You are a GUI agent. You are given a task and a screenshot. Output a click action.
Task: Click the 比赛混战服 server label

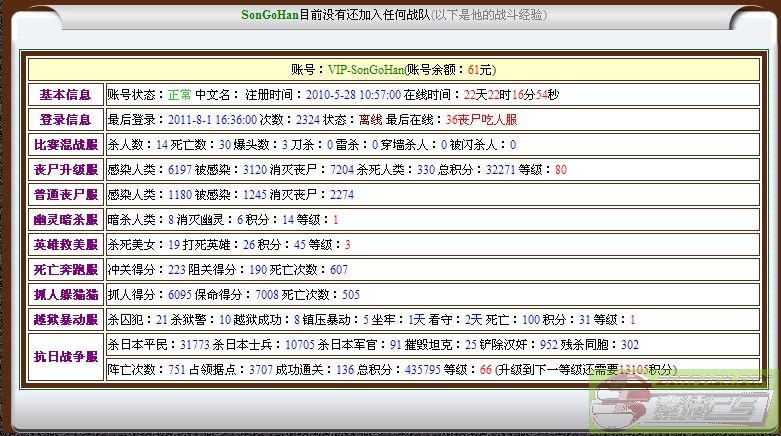(x=65, y=145)
